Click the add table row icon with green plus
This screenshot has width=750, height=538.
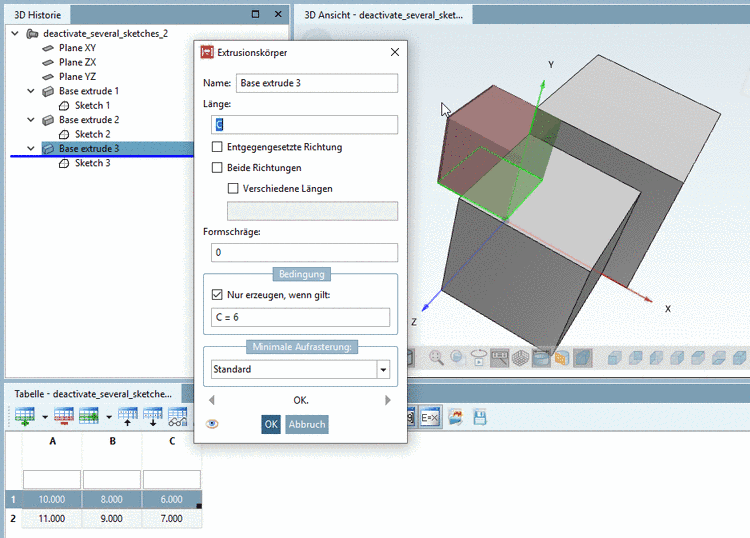pyautogui.click(x=24, y=417)
